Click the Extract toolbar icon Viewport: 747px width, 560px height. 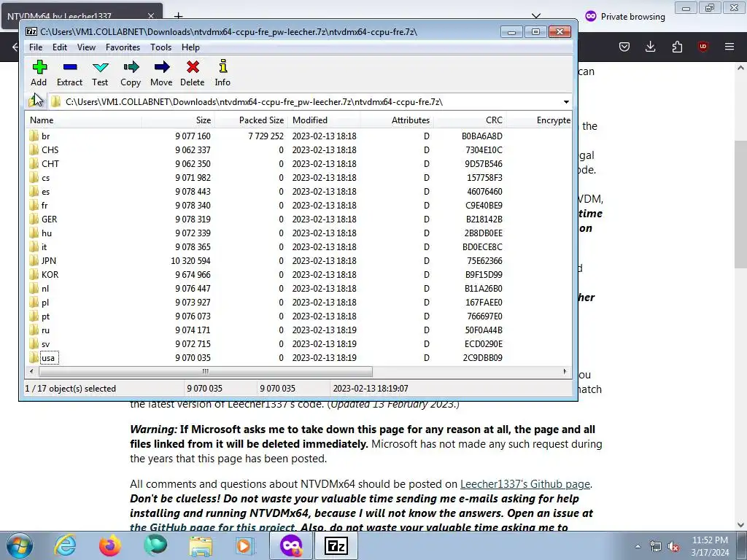tap(69, 67)
